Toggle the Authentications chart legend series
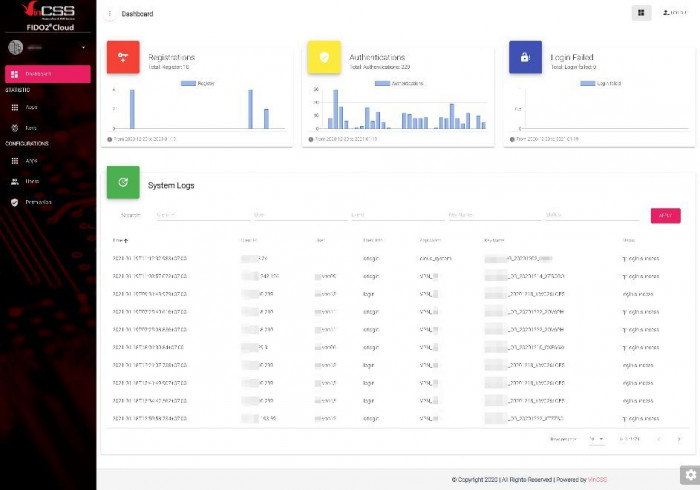The image size is (700, 490). pos(399,83)
